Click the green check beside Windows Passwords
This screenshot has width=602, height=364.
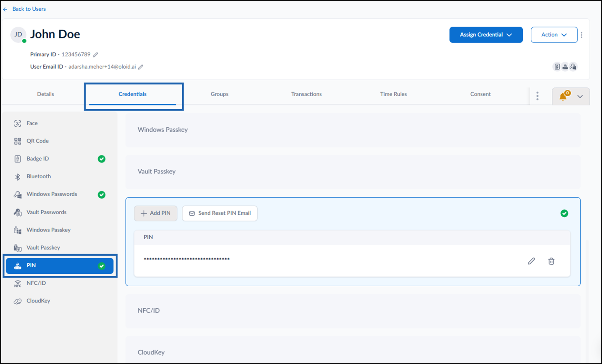[102, 195]
